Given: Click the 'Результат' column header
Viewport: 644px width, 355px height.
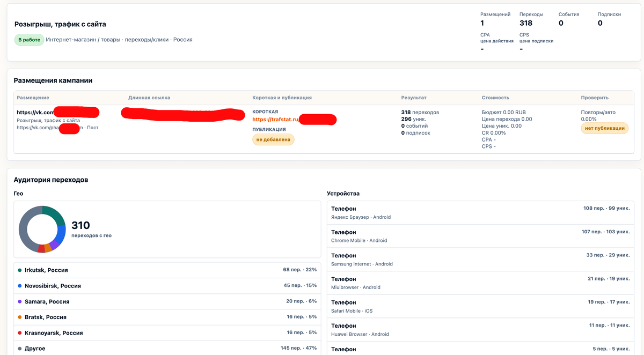Looking at the screenshot, I should (414, 98).
